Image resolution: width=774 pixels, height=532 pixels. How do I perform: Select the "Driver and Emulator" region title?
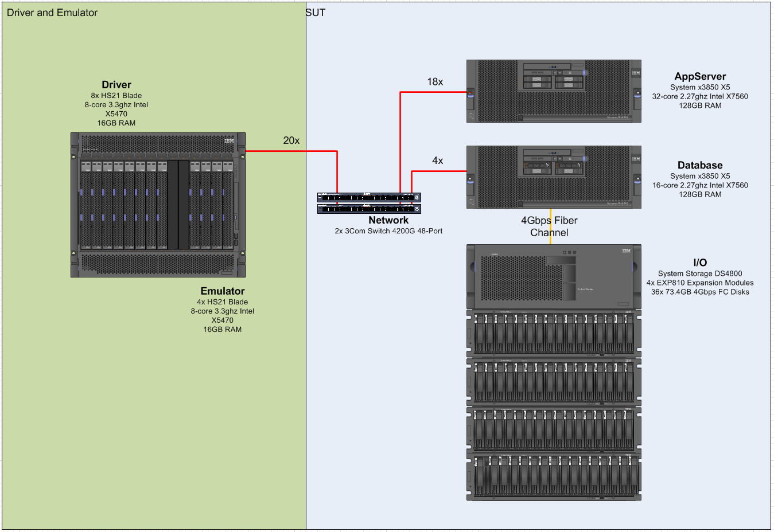52,13
